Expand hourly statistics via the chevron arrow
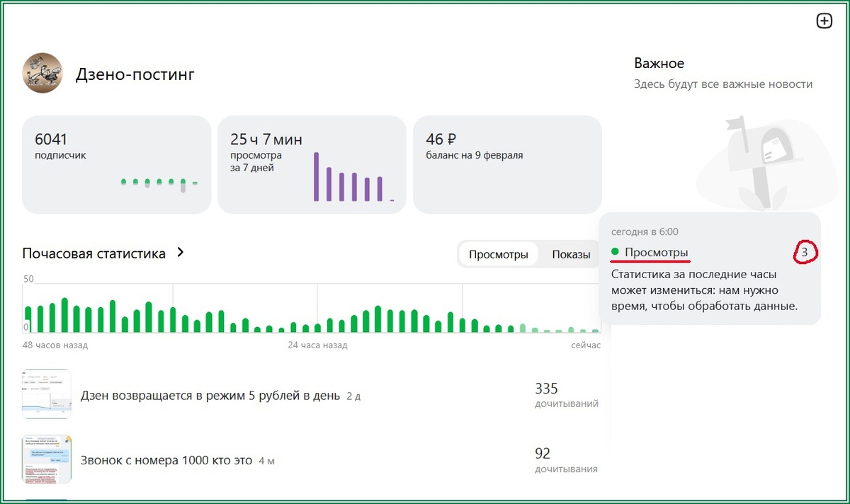 [x=180, y=253]
